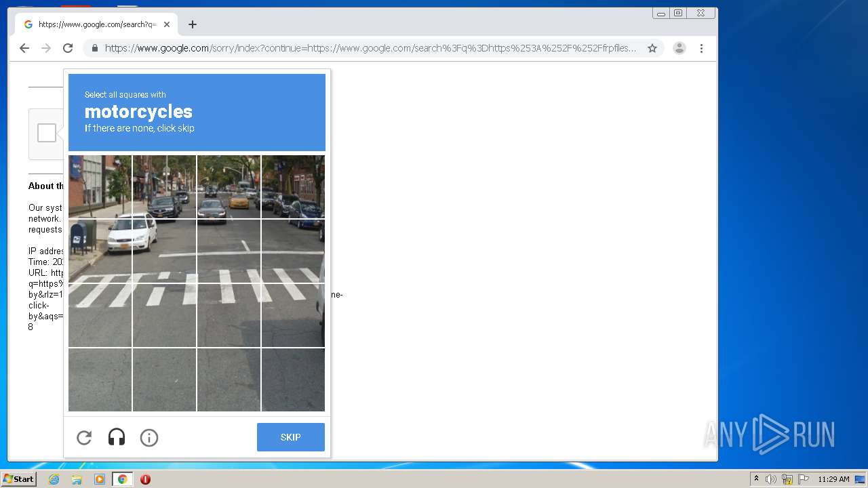Show hidden tray icons arrow
This screenshot has height=488, width=868.
click(756, 479)
